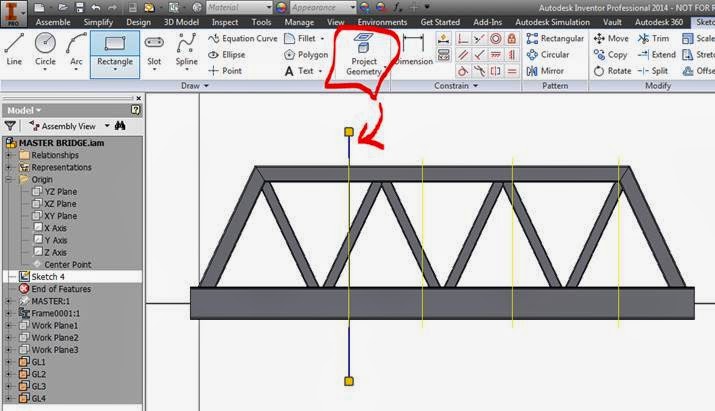Screen dimensions: 715x411
Task: Expand the GL1 component node
Action: pos(8,362)
